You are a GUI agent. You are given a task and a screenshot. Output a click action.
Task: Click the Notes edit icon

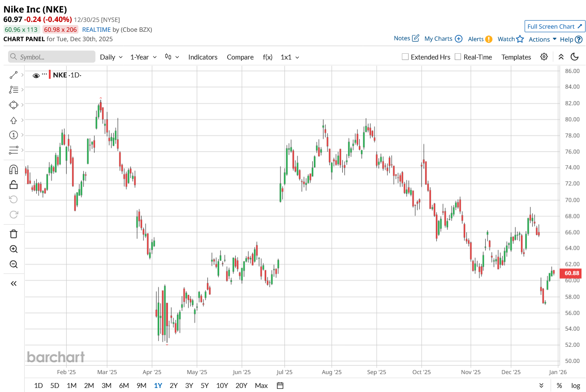415,38
